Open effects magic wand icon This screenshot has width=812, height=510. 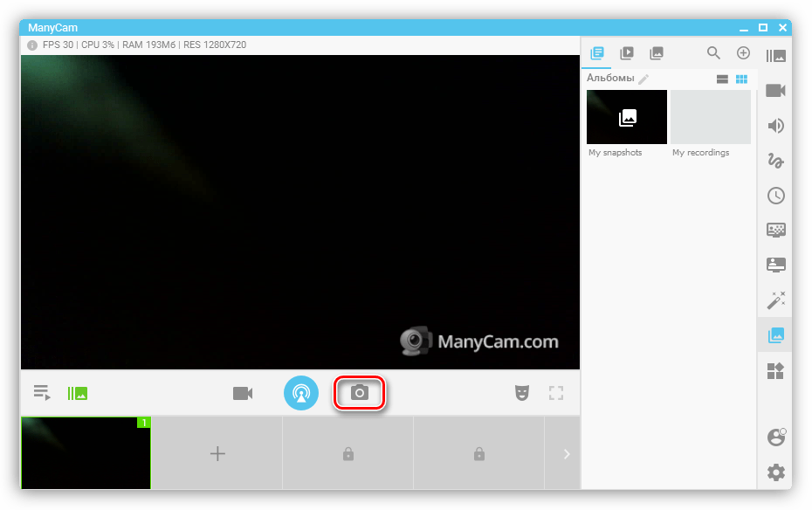coord(775,300)
